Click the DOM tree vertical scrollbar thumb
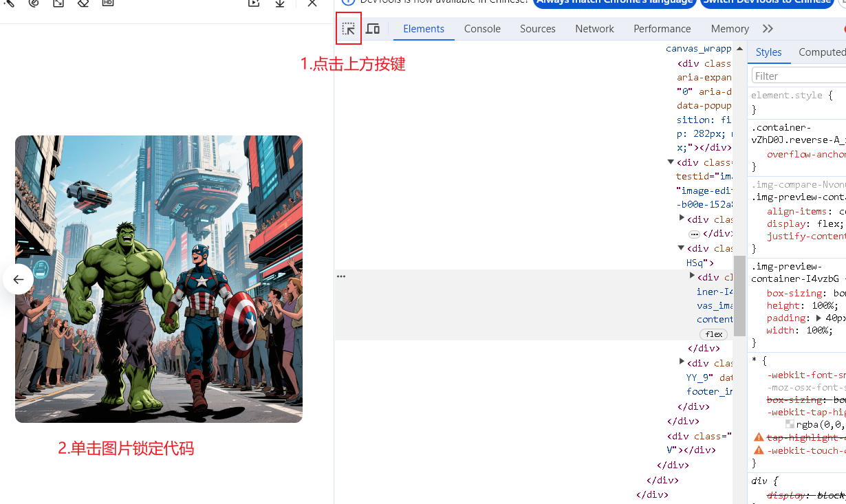This screenshot has width=846, height=504. coord(739,295)
